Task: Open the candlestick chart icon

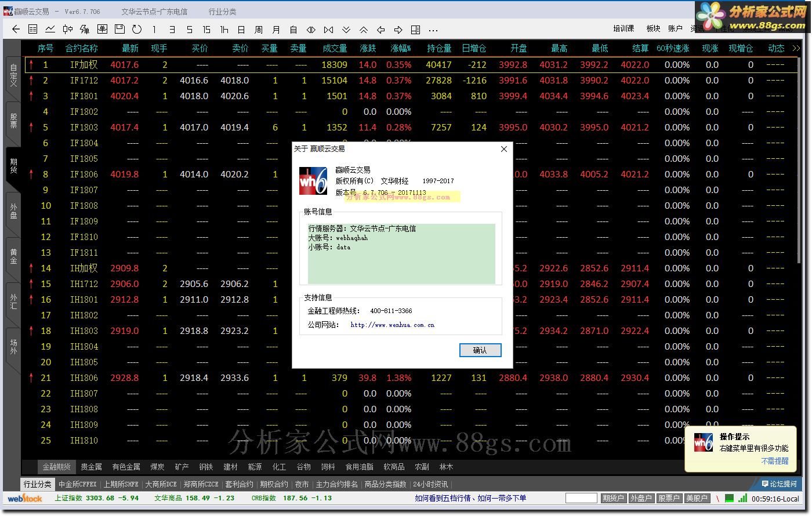Action: click(68, 29)
